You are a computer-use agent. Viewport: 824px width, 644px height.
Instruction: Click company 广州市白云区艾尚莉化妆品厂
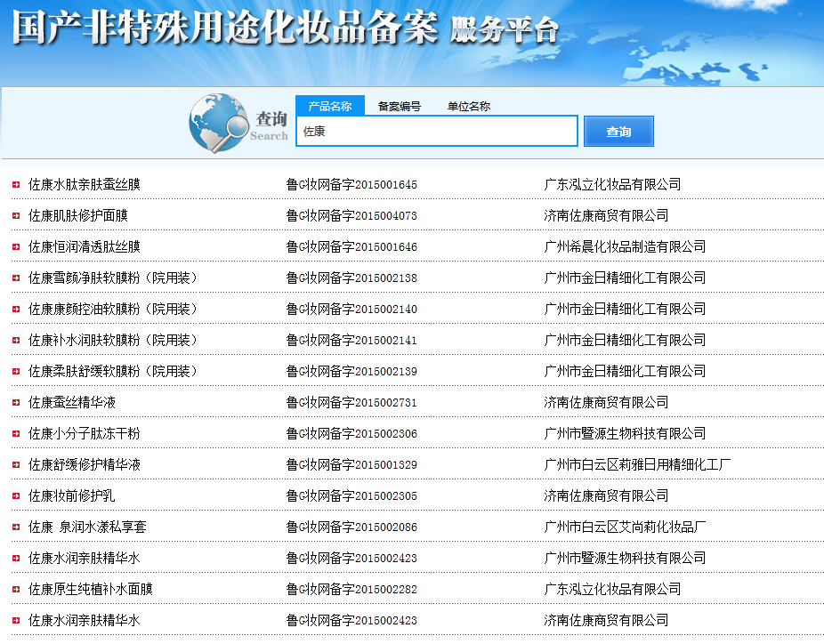pyautogui.click(x=625, y=527)
